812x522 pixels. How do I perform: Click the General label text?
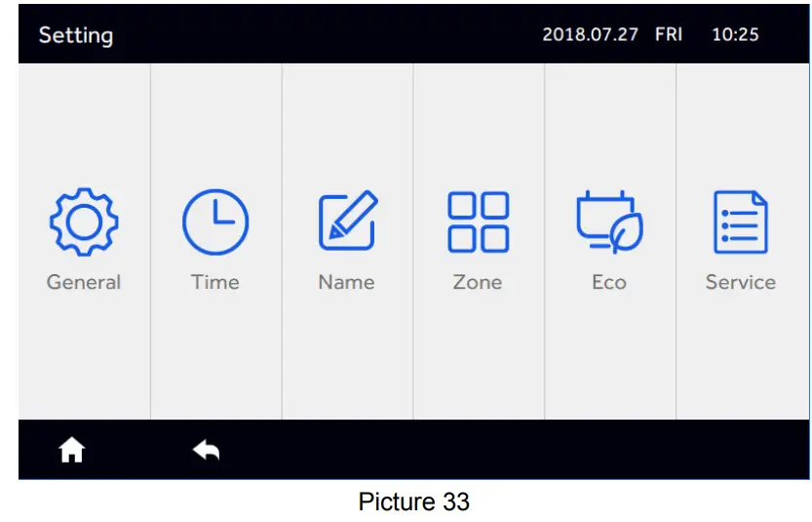click(84, 282)
